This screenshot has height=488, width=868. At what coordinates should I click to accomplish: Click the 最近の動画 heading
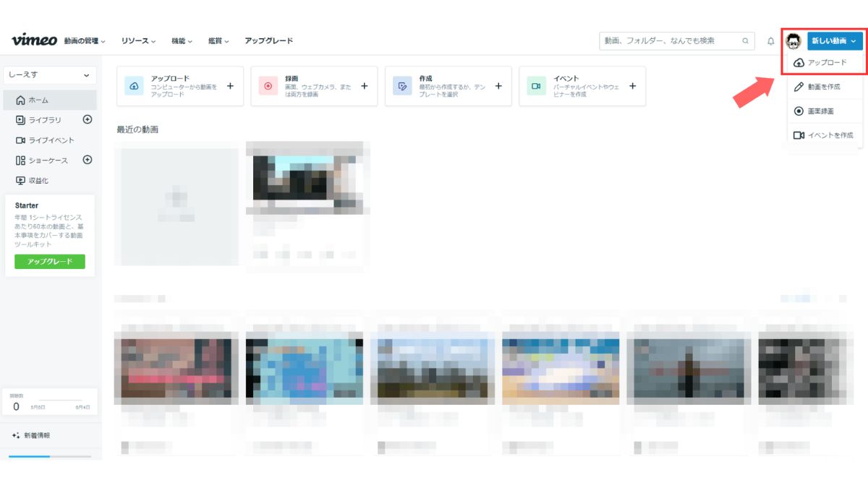click(x=137, y=129)
